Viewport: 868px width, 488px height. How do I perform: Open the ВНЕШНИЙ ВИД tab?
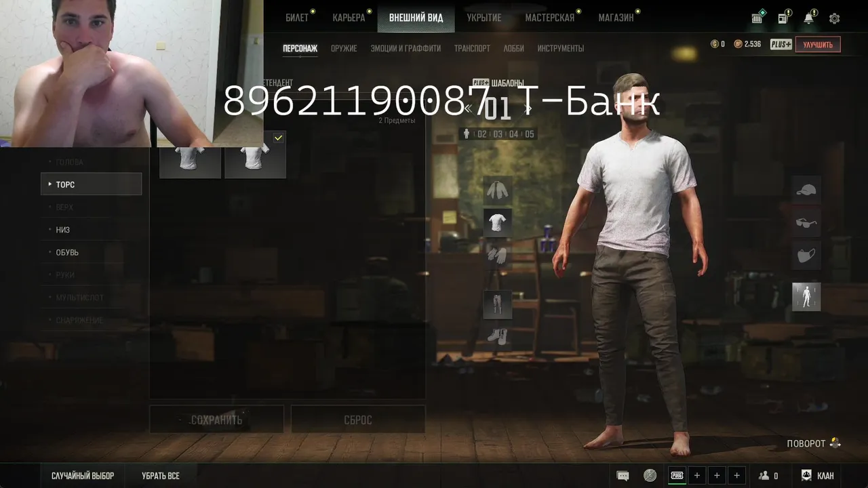pyautogui.click(x=416, y=18)
